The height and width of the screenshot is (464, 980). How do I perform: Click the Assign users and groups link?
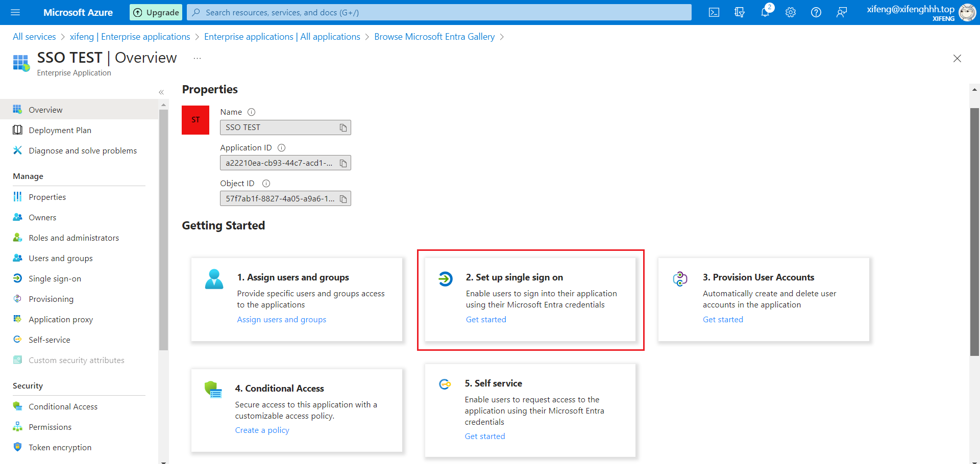tap(281, 319)
